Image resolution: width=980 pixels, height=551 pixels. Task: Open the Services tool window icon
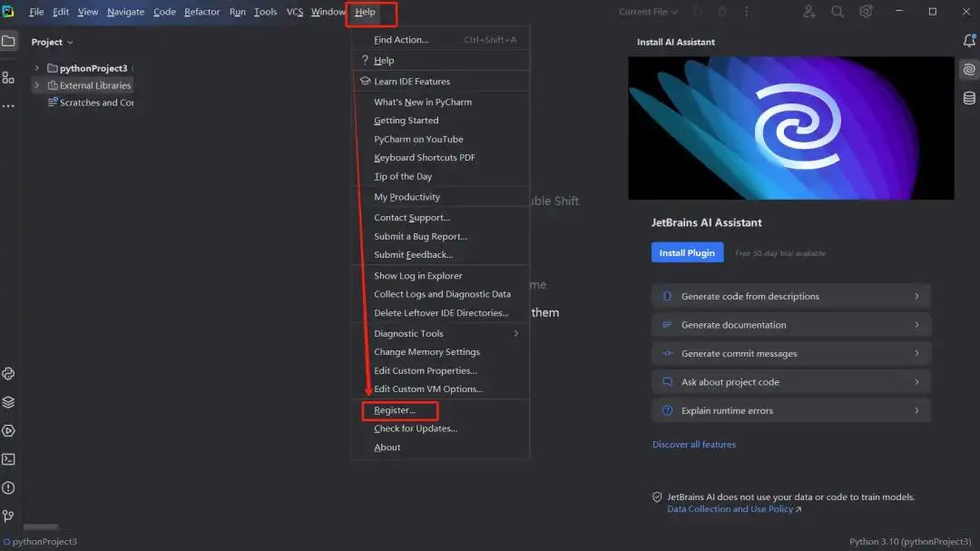click(x=8, y=431)
